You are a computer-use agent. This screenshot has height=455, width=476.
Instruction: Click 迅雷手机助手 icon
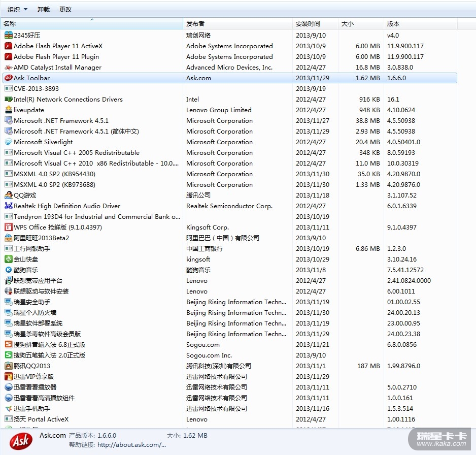pos(9,408)
